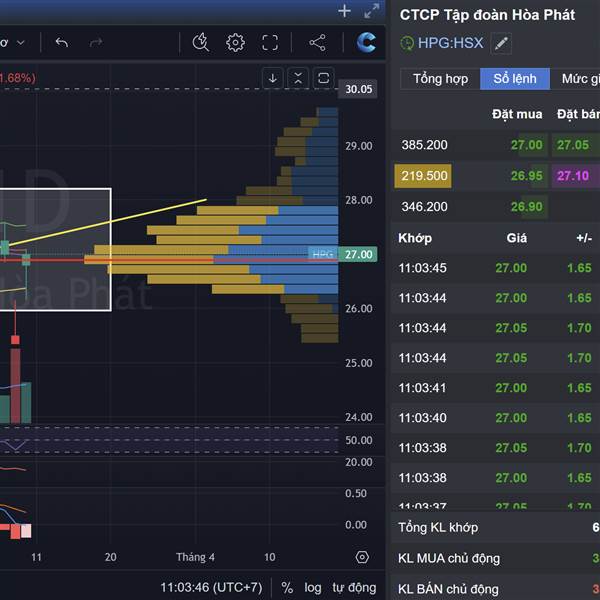
Task: Click the Giá column header
Action: pos(517,238)
